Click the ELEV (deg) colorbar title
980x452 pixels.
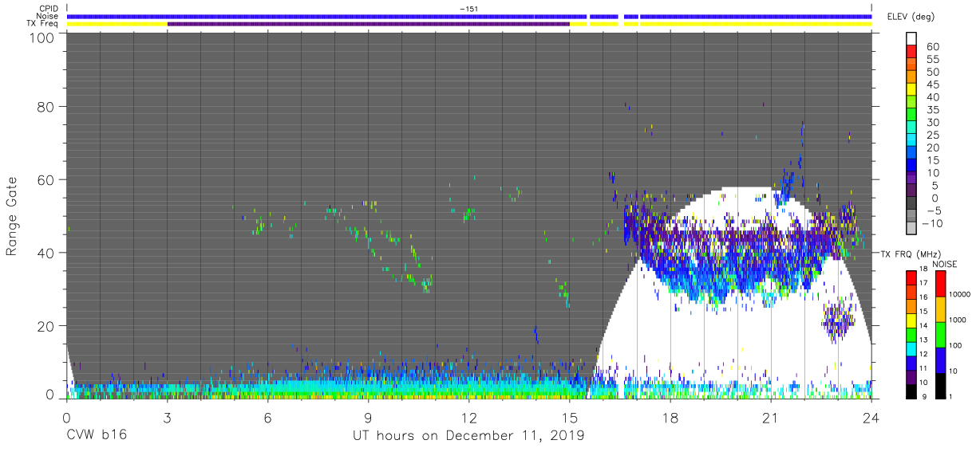pos(910,16)
